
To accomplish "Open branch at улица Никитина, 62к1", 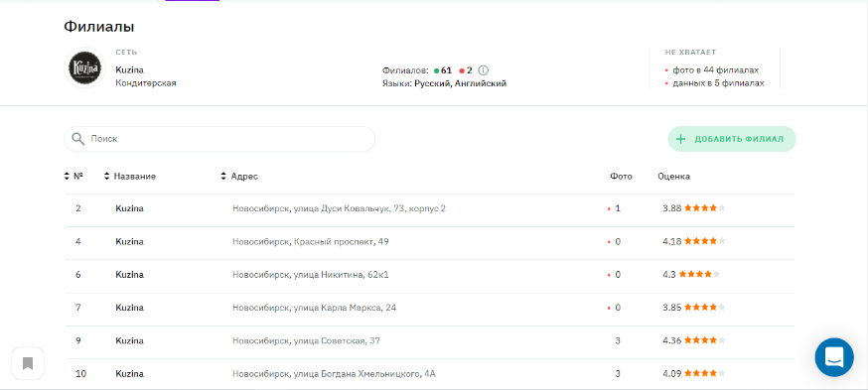I will [x=311, y=274].
